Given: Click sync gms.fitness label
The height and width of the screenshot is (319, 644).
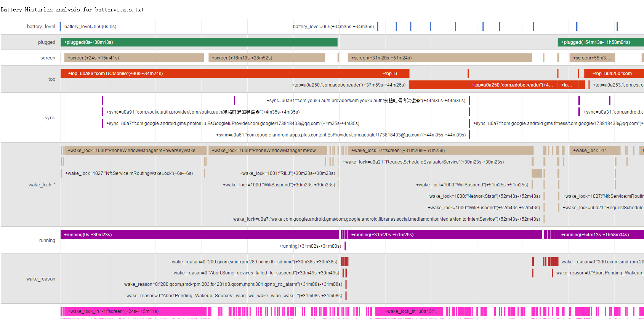Looking at the screenshot, I should (x=559, y=123).
